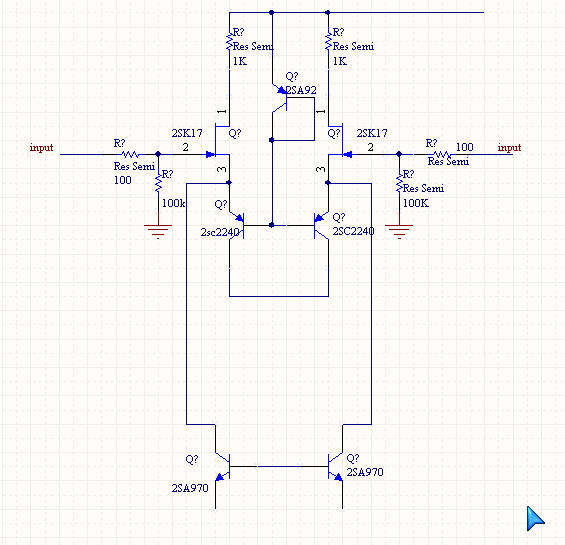Click the uppercase '2SC2240' part label
This screenshot has height=545, width=565.
(x=353, y=231)
